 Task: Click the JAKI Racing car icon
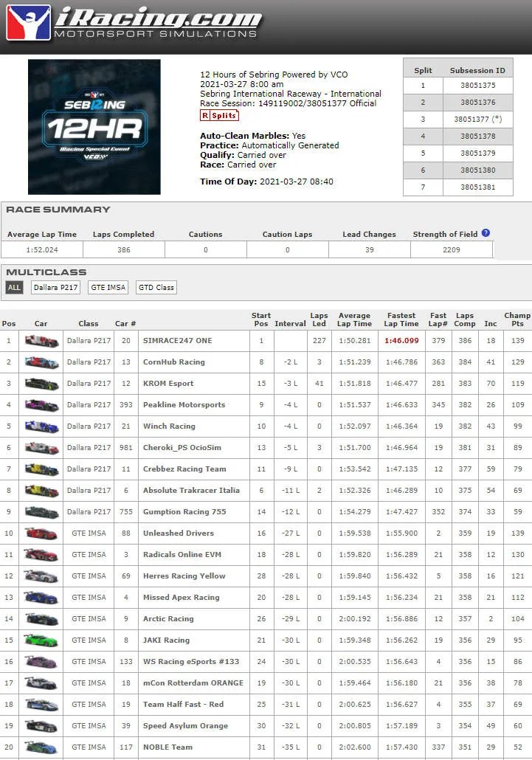pos(41,640)
